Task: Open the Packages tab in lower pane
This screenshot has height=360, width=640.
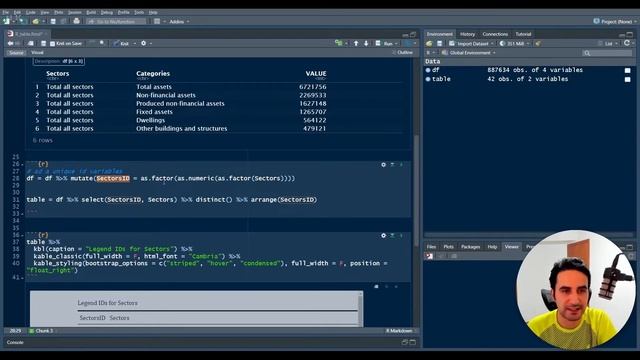Action: pyautogui.click(x=470, y=247)
